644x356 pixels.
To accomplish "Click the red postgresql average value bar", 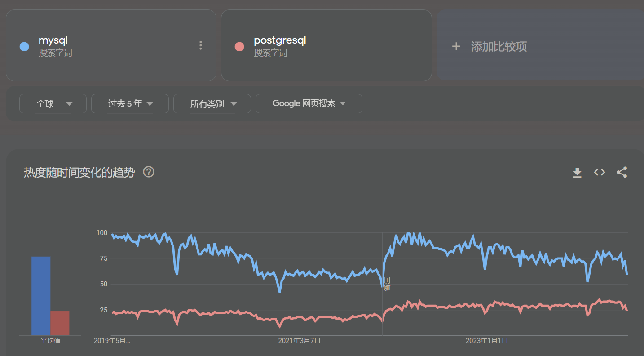I will (61, 321).
